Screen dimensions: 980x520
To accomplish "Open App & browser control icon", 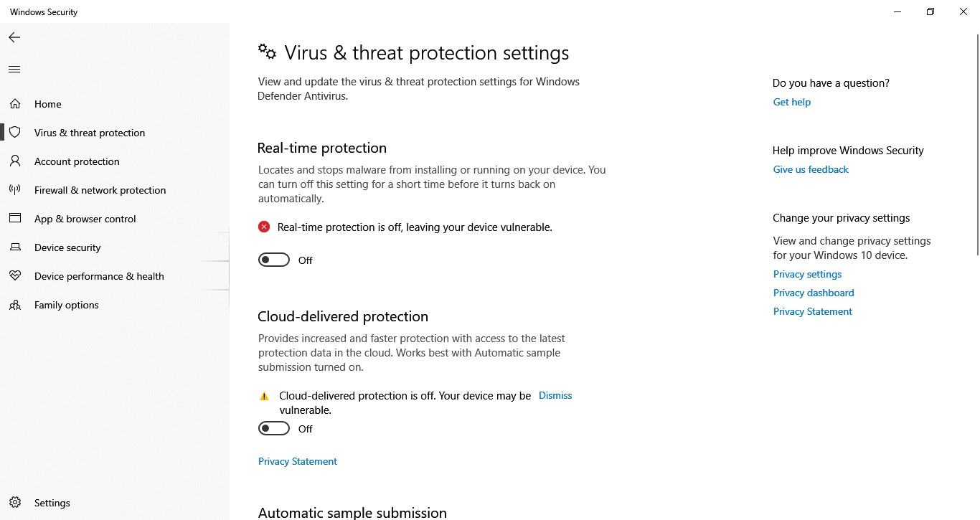I will coord(14,219).
